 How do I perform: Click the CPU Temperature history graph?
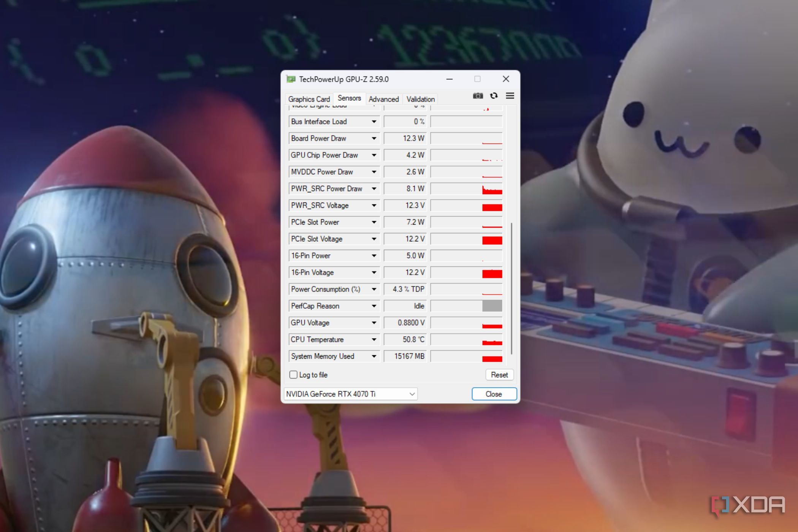tap(466, 339)
